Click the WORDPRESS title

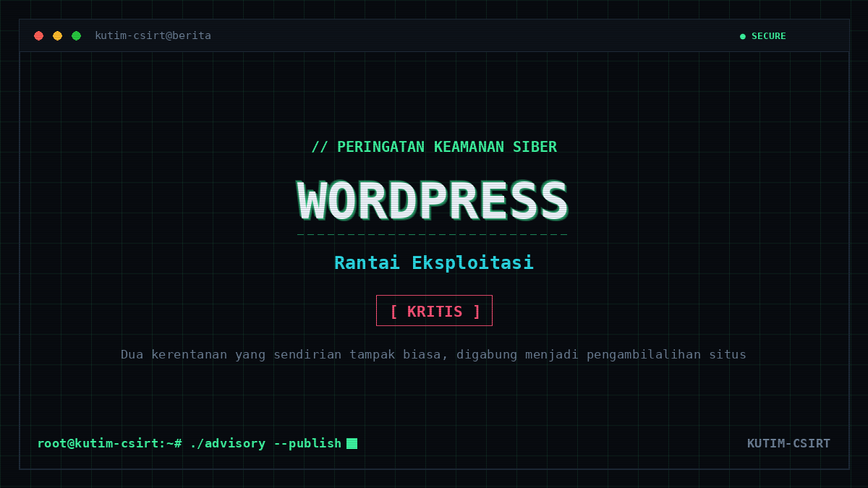point(433,202)
